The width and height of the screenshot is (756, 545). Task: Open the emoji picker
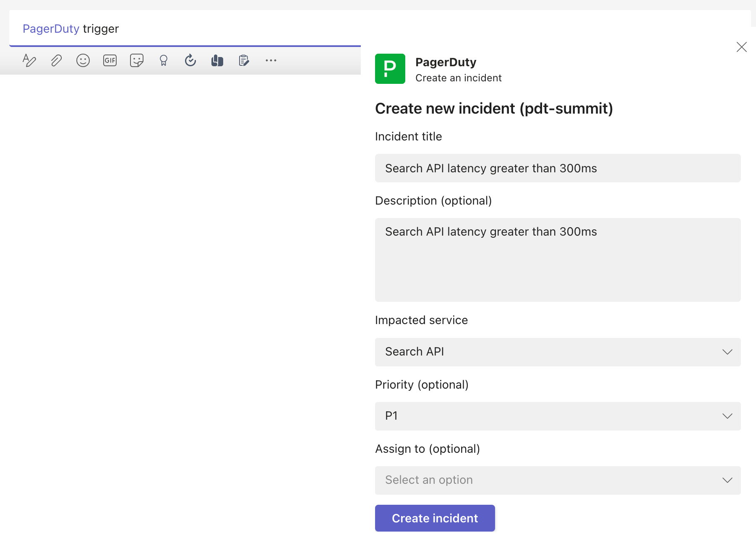click(83, 60)
